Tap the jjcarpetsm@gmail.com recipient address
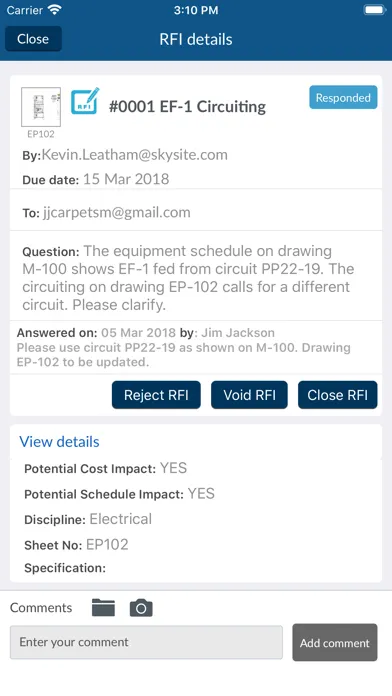Image resolution: width=392 pixels, height=696 pixels. [117, 212]
